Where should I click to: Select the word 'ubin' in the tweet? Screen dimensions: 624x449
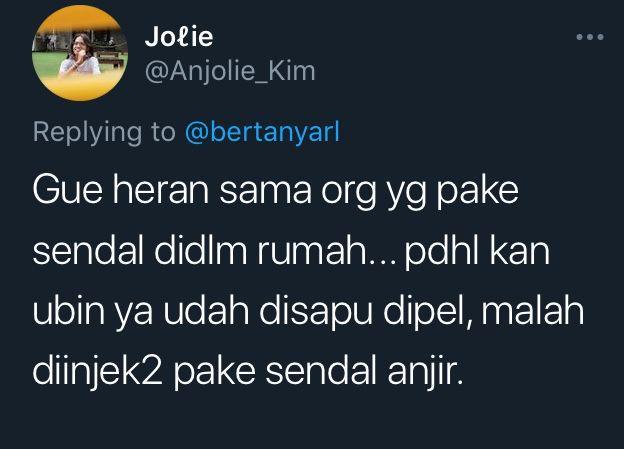tap(69, 310)
